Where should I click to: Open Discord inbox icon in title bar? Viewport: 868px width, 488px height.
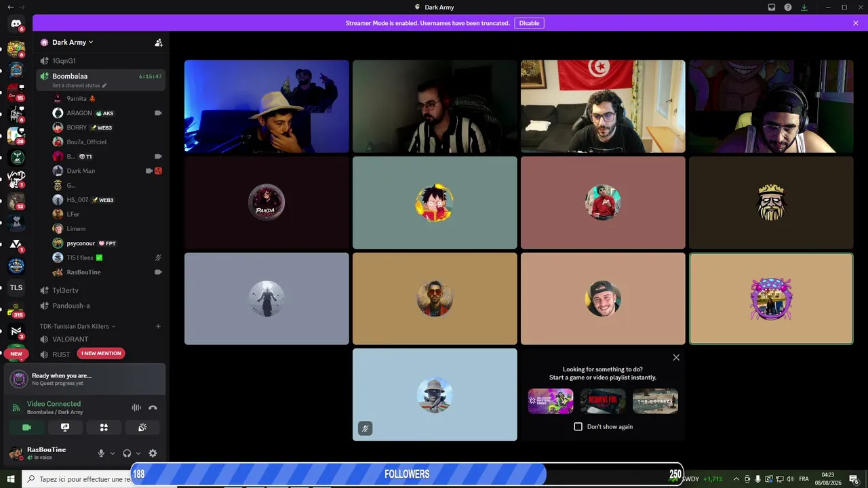click(x=772, y=7)
